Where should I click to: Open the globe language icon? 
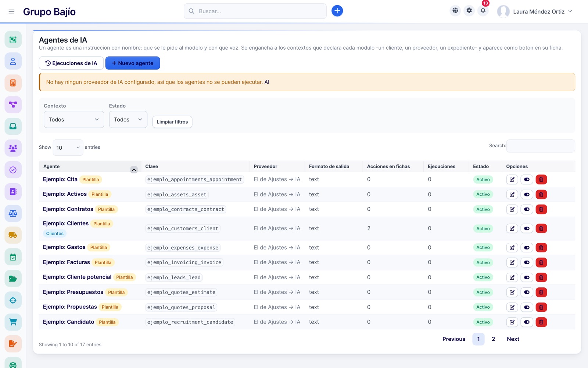point(455,11)
